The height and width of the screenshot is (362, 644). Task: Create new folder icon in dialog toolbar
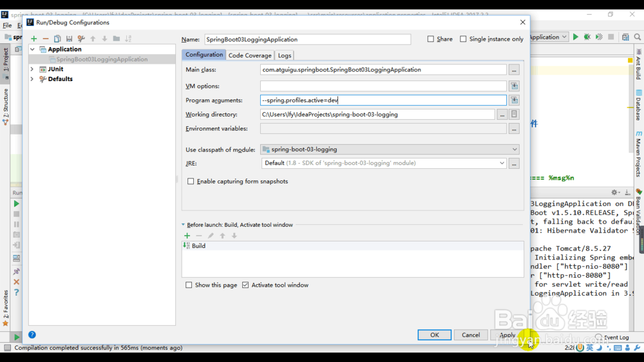(116, 39)
